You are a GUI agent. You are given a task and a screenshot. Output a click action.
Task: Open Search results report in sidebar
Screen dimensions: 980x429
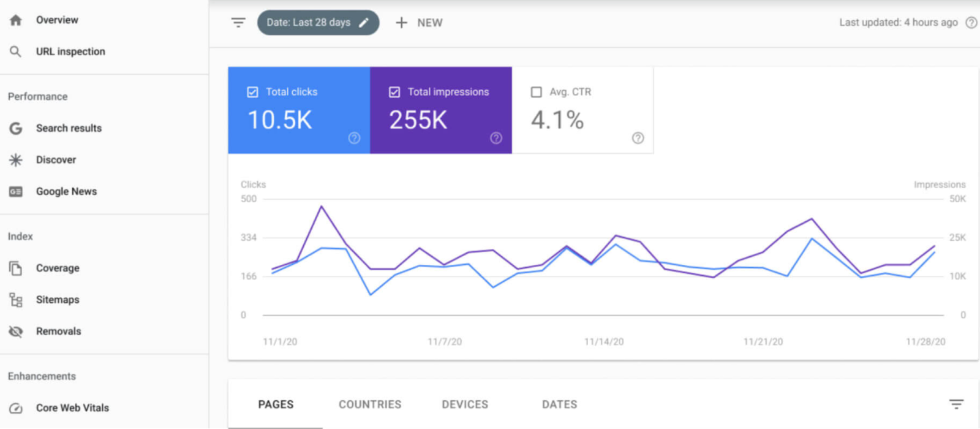69,128
